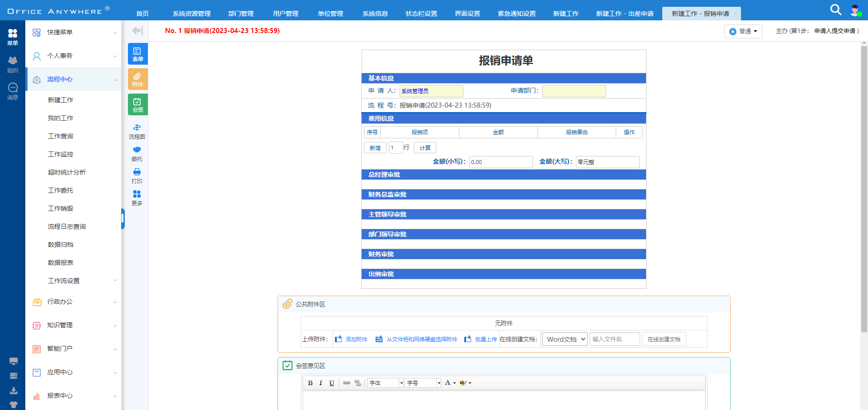The image size is (868, 410).
Task: Insert a link in the opinion editor
Action: pyautogui.click(x=347, y=383)
